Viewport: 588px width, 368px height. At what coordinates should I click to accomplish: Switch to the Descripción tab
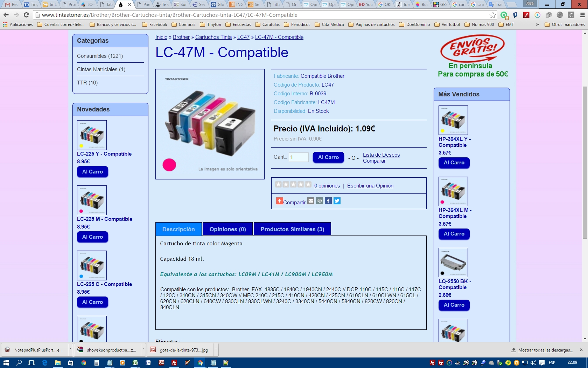(x=178, y=229)
